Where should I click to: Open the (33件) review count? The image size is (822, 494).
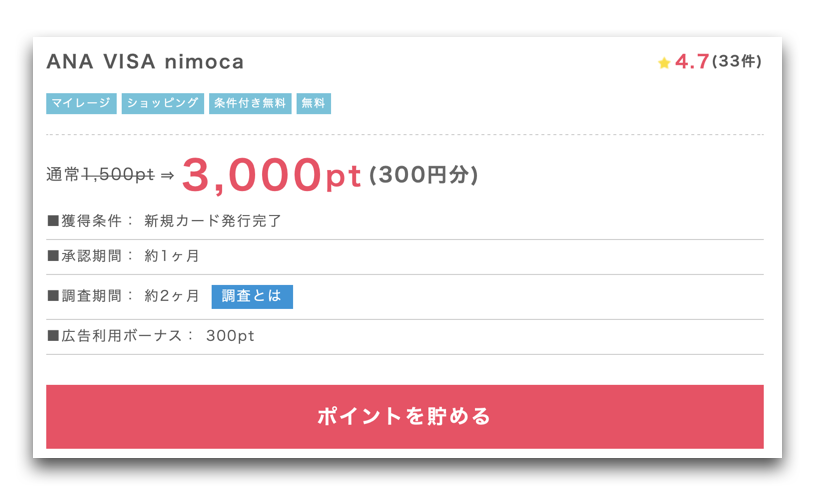737,62
